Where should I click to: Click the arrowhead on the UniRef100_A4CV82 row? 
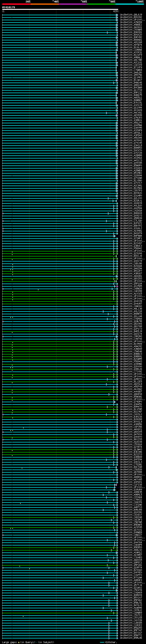107,113
